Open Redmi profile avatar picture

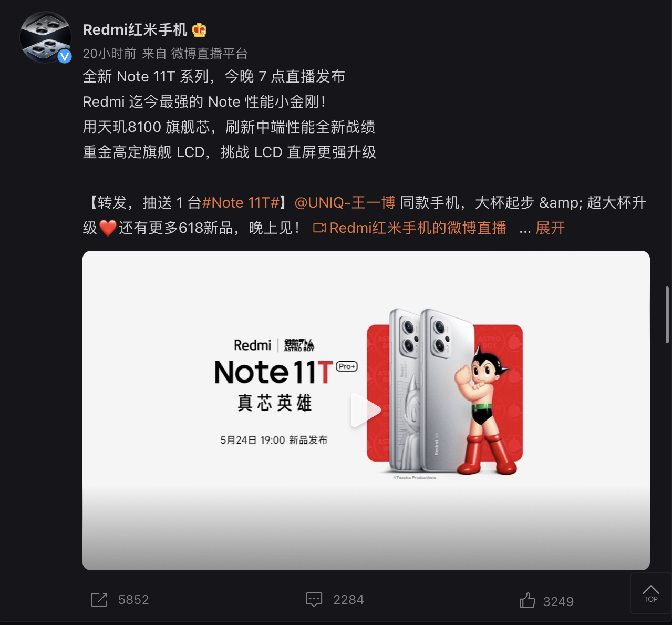coord(46,38)
